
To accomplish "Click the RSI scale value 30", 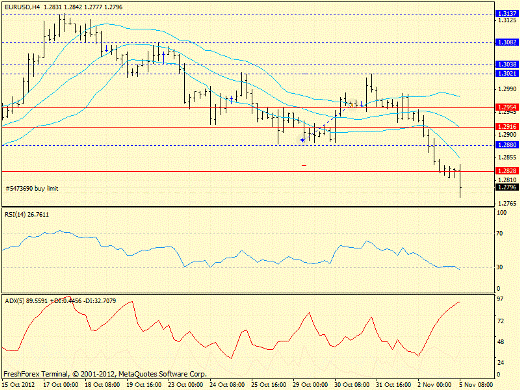I will pos(500,267).
